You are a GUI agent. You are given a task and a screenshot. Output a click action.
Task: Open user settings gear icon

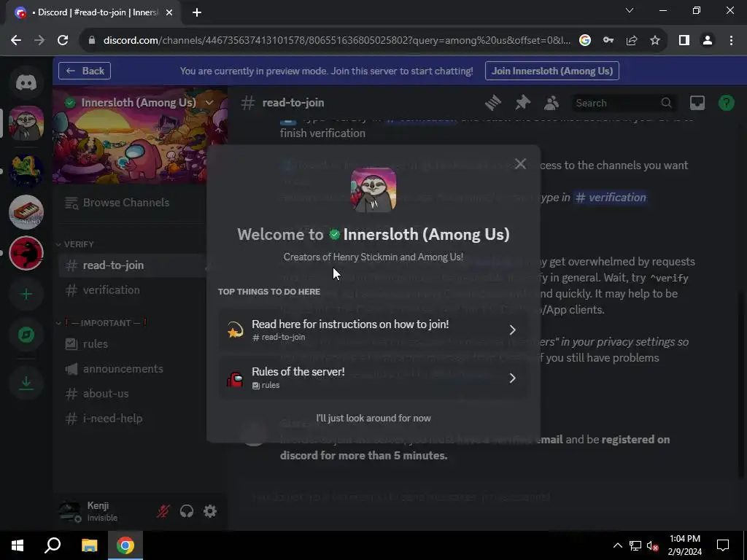[210, 511]
